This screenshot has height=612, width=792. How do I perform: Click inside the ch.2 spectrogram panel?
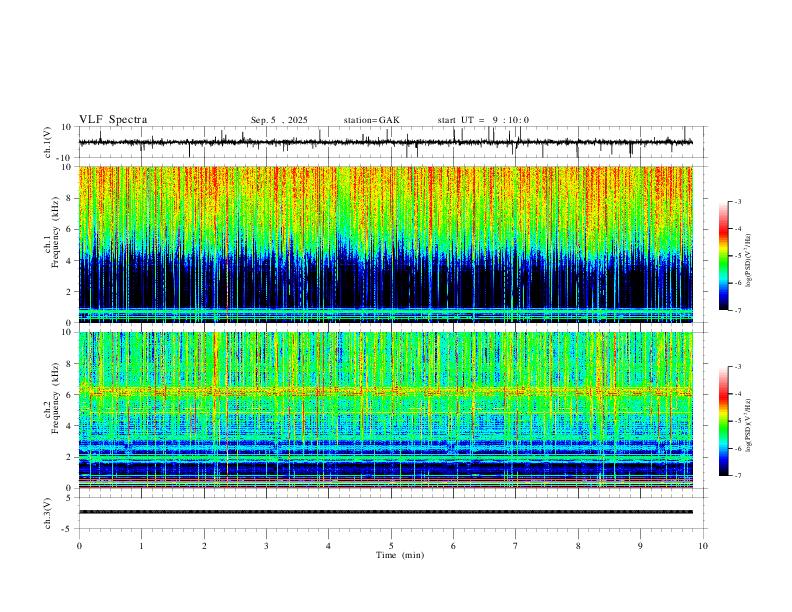click(386, 410)
